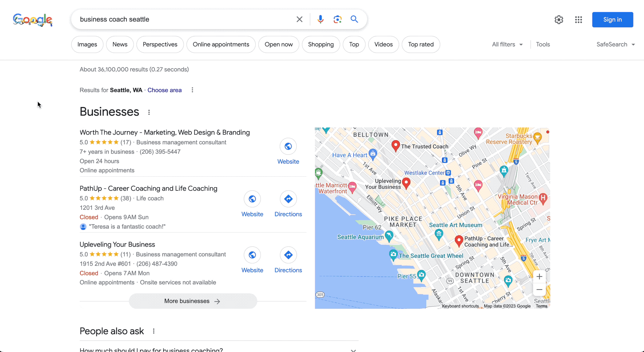
Task: Select the Images filter chip
Action: pos(87,44)
